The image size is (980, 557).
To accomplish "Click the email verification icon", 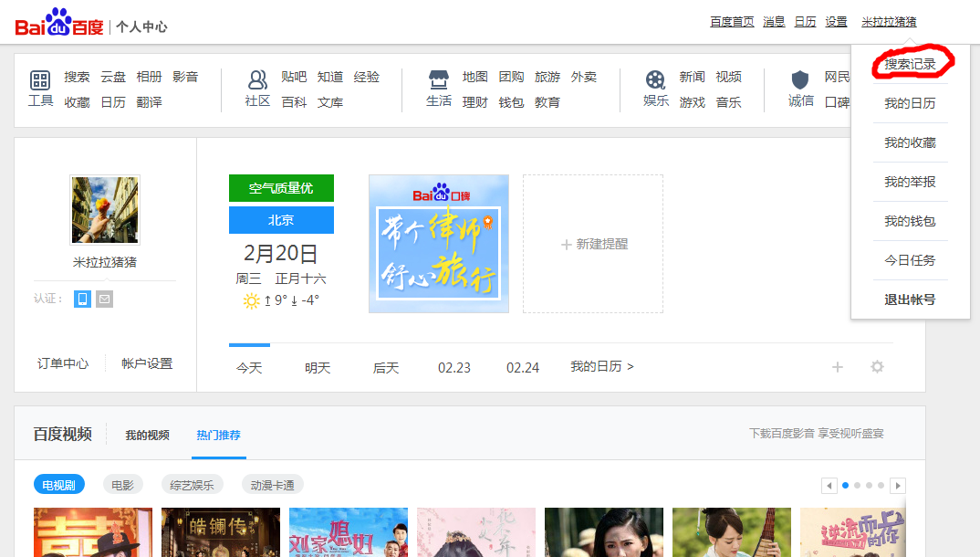I will click(x=104, y=299).
